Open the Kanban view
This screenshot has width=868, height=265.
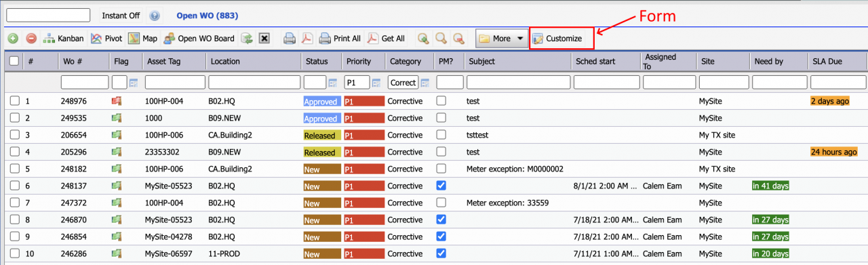(x=63, y=39)
